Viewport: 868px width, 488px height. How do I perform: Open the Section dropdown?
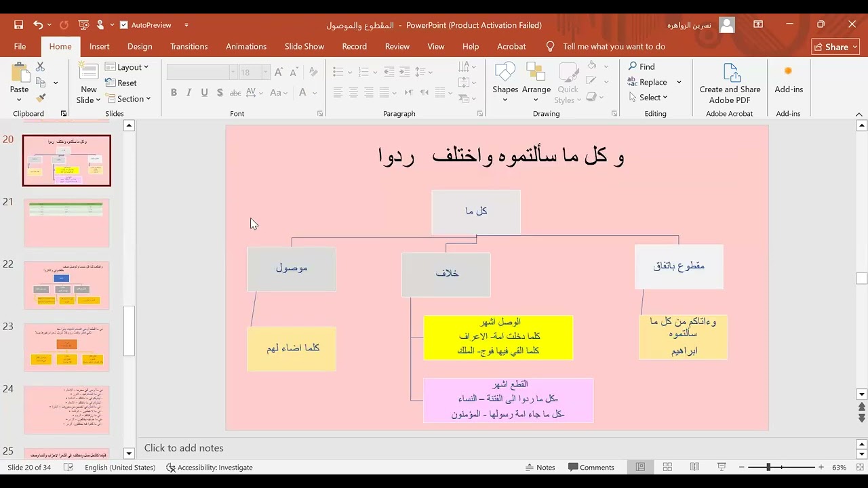tap(128, 98)
